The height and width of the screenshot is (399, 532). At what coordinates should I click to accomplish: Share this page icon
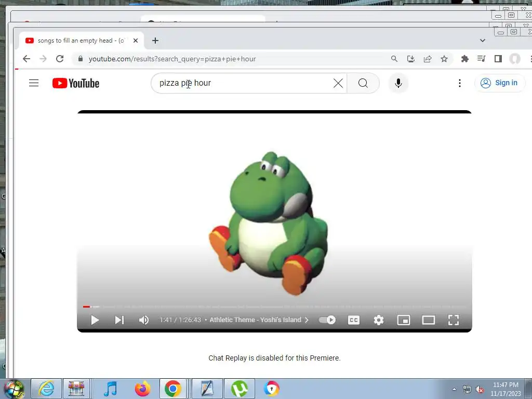point(428,59)
